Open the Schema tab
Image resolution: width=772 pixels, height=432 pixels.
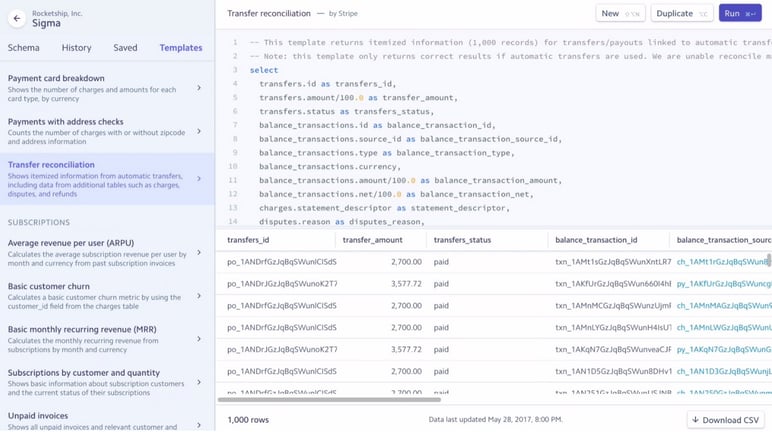coord(23,48)
